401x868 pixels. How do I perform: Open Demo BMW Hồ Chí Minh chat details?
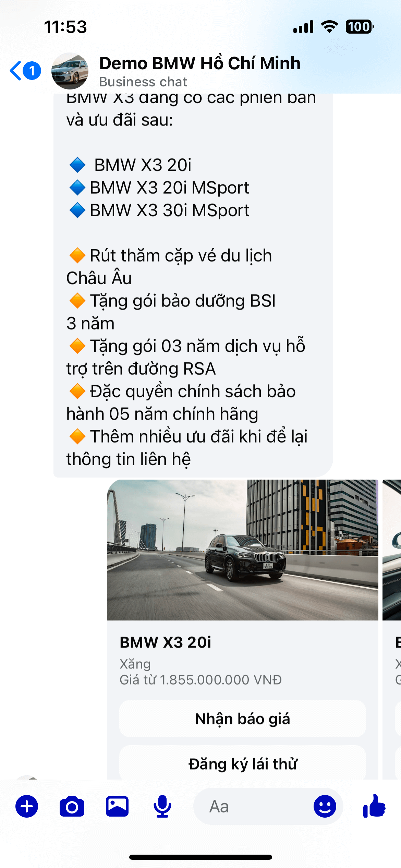pyautogui.click(x=200, y=63)
